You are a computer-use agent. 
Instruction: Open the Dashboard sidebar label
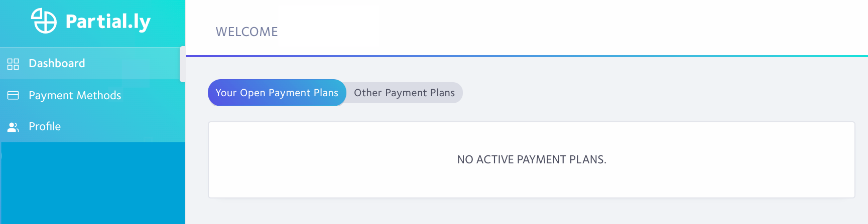pyautogui.click(x=57, y=63)
